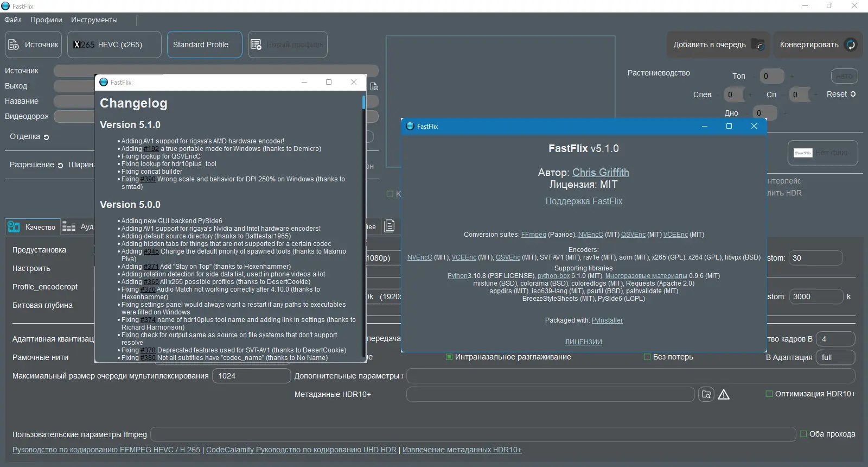Switch to the Ауд tab
Viewport: 868px width, 467px height.
coord(78,226)
